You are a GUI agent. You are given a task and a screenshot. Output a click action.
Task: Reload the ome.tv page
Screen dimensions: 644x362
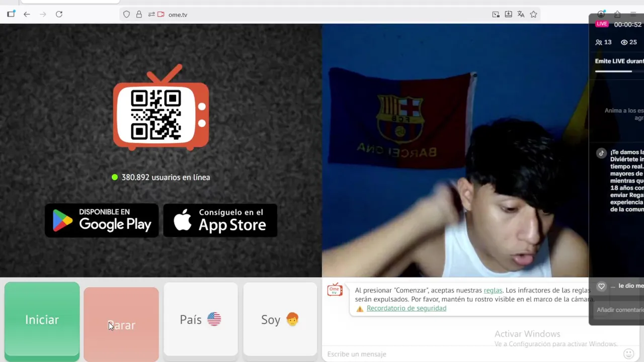(59, 14)
